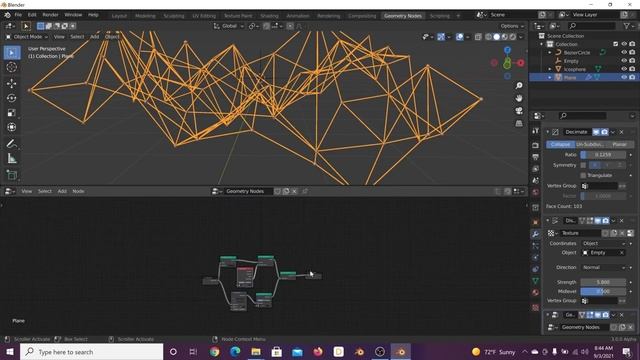The height and width of the screenshot is (360, 640).
Task: Open the Object Mode dropdown
Action: point(27,37)
